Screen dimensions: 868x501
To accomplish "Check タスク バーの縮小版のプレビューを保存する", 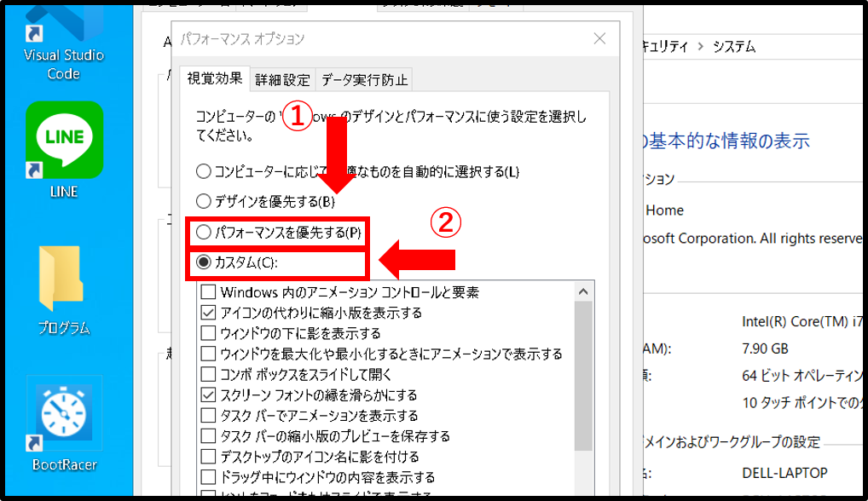I will 208,435.
